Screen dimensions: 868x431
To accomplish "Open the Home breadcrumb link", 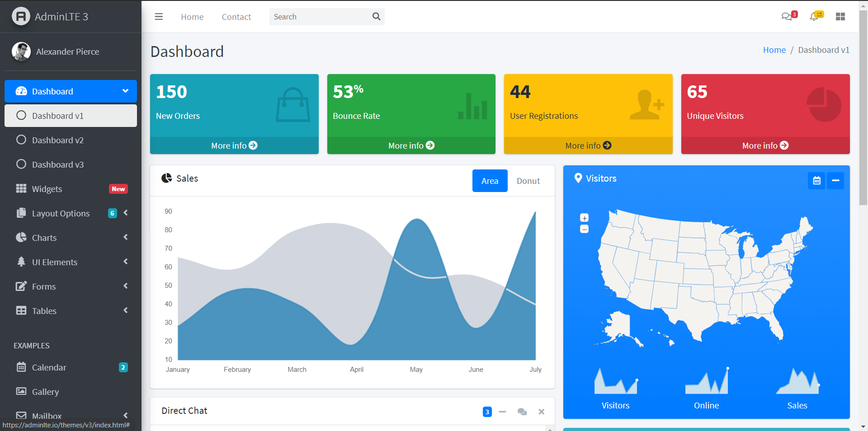I will tap(774, 50).
